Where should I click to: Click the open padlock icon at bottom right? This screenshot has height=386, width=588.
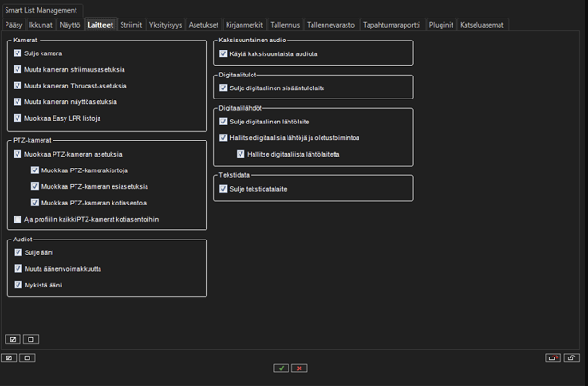click(571, 357)
